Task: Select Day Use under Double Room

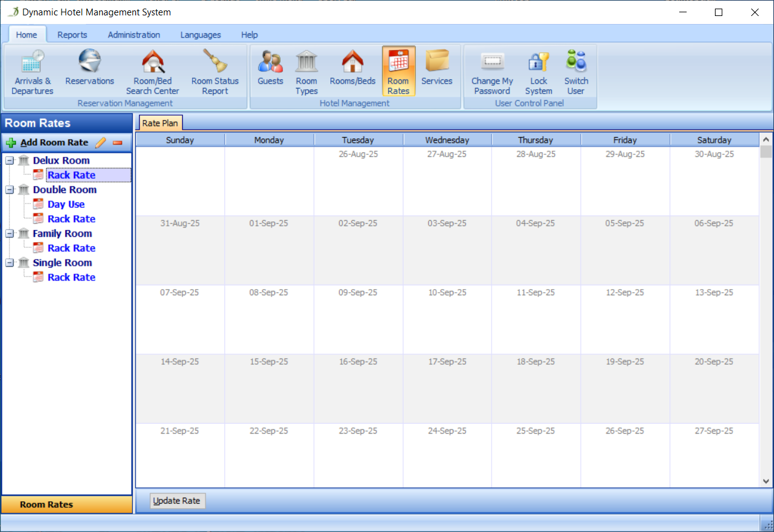Action: (66, 205)
